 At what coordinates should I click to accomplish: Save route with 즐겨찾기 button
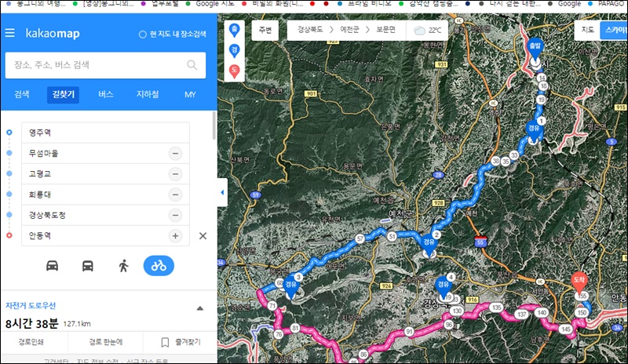click(181, 342)
